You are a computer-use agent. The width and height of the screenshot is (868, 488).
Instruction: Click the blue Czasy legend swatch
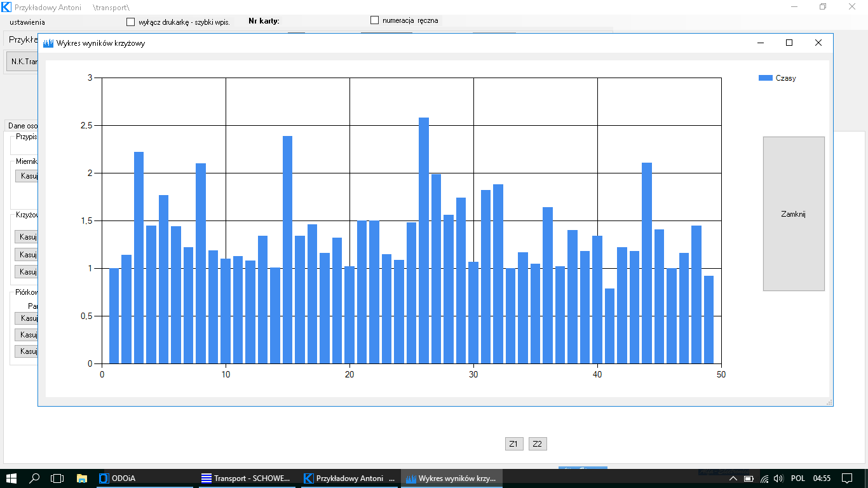765,78
